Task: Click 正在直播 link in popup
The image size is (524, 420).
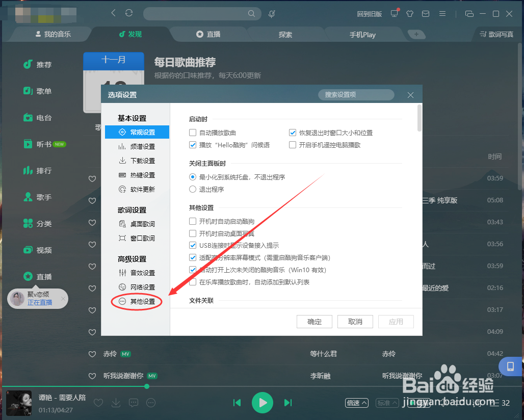Action: coord(40,302)
